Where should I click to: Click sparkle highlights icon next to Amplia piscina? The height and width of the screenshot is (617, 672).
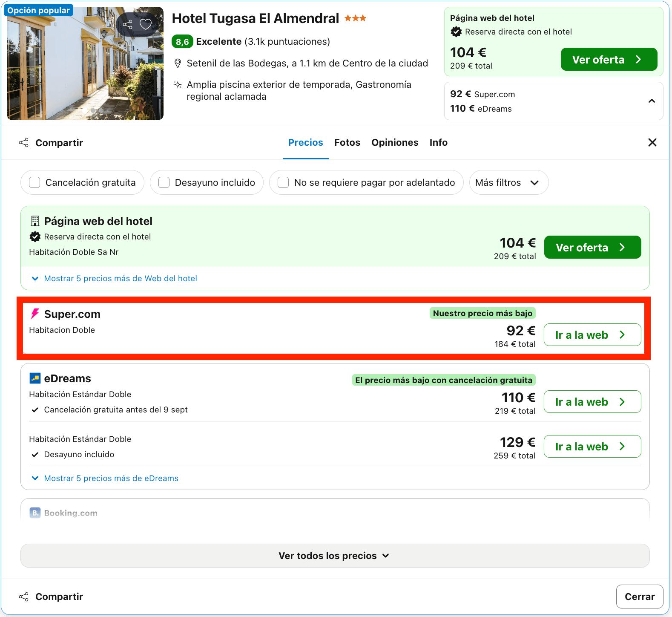click(x=178, y=84)
